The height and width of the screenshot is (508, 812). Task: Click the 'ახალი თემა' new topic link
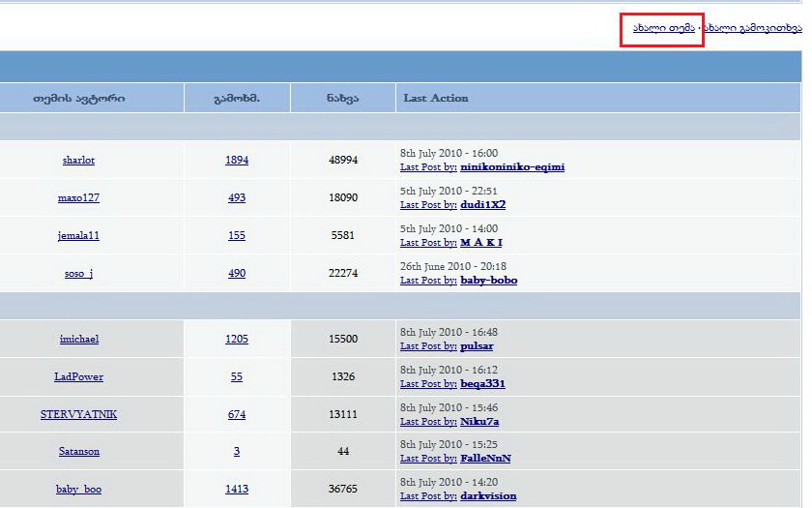point(663,28)
